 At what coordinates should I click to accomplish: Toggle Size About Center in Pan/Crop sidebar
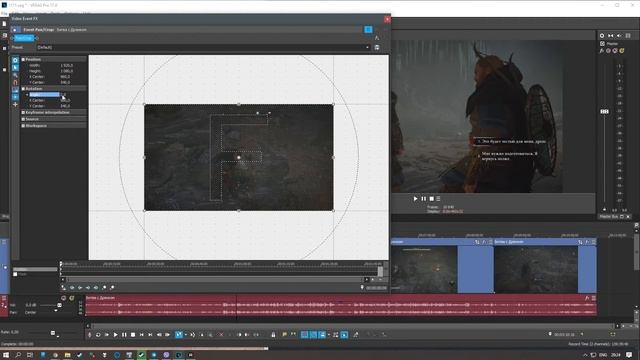15,97
